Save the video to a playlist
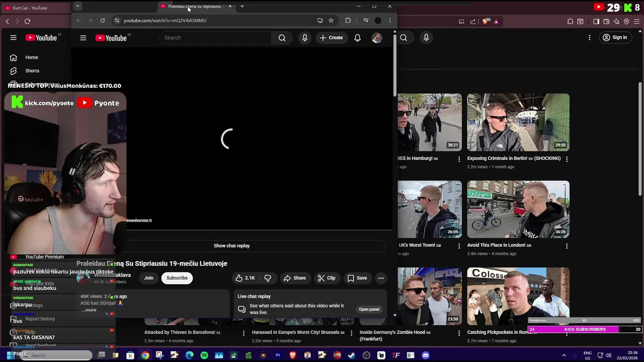This screenshot has height=362, width=644. point(357,278)
